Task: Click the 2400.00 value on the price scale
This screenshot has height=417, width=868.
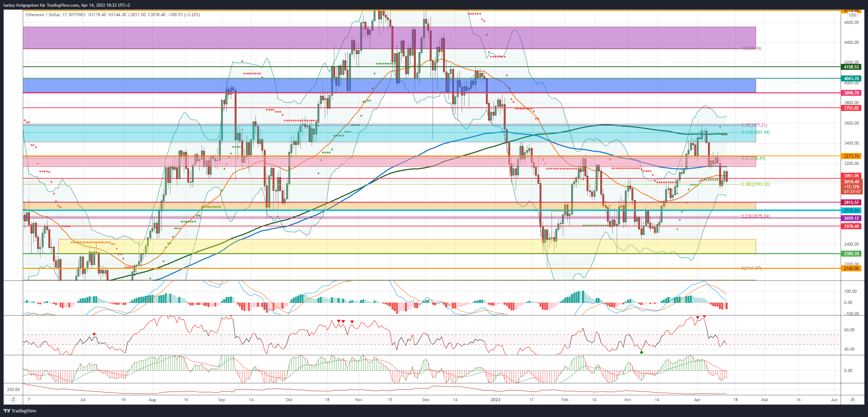Action: pyautogui.click(x=852, y=244)
